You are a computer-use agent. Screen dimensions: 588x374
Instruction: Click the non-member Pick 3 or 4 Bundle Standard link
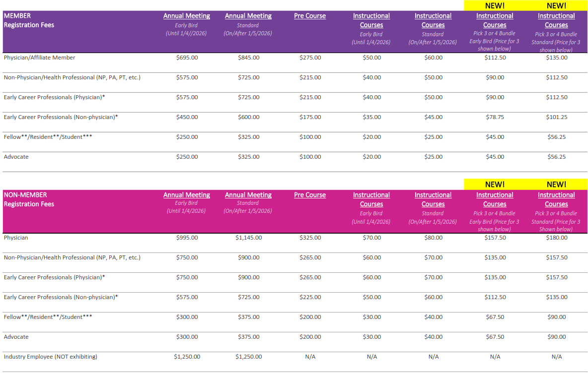coord(556,199)
